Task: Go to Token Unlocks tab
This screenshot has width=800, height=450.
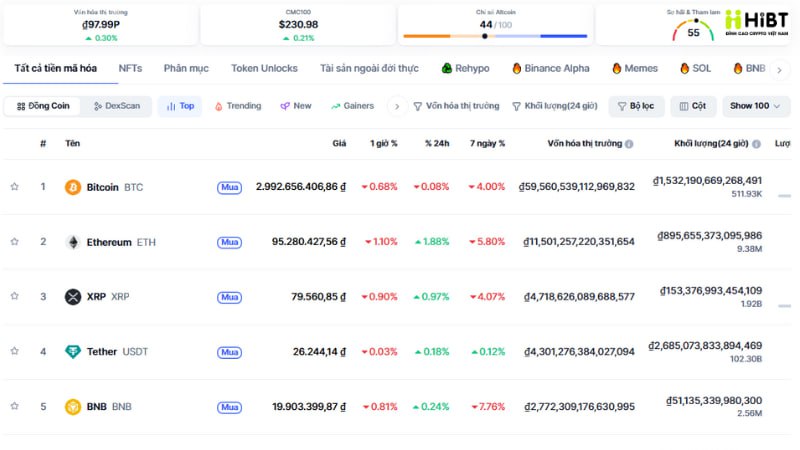Action: [x=264, y=68]
